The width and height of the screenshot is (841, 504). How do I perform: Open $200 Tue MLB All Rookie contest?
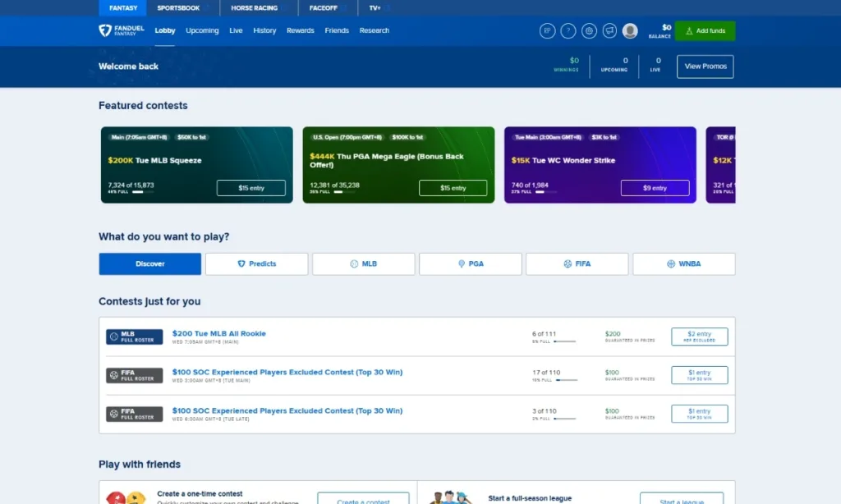pos(218,333)
